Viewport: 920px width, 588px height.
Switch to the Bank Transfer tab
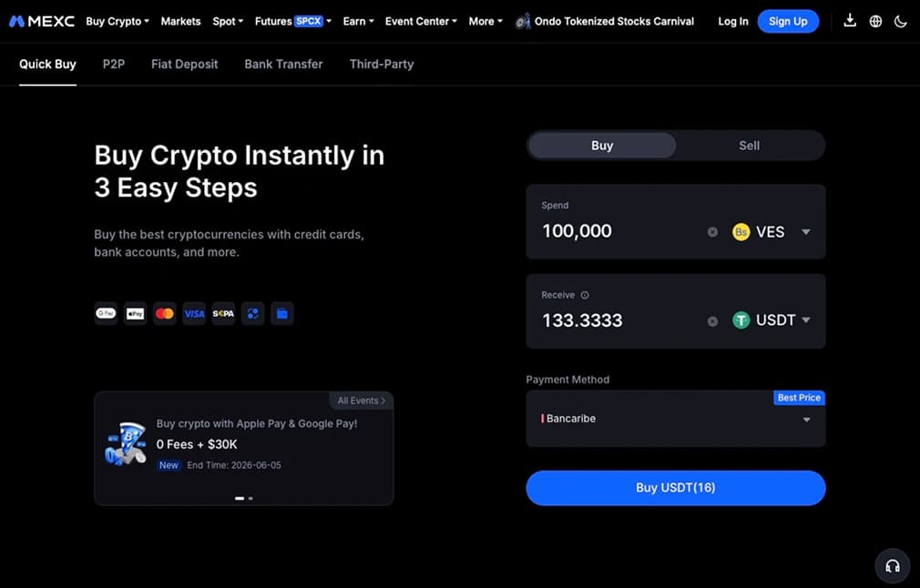click(x=283, y=65)
